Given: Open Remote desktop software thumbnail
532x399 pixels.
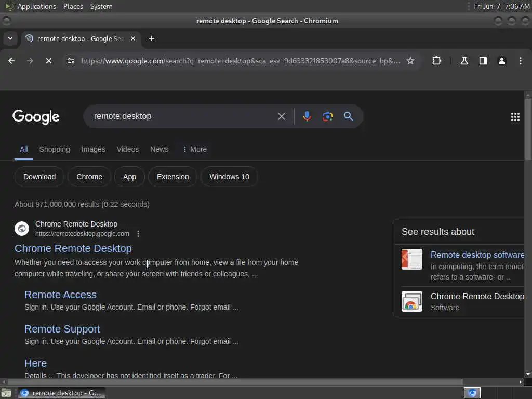Looking at the screenshot, I should tap(412, 259).
